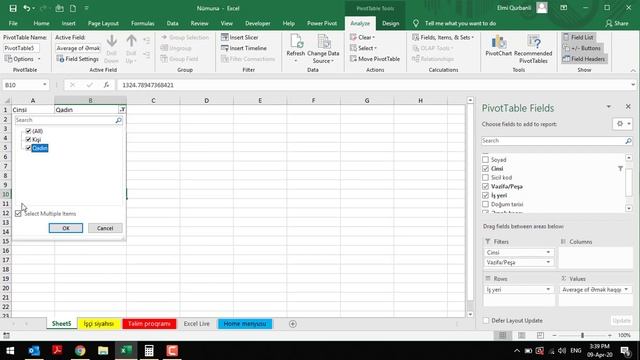Open the Windows Start menu
This screenshot has width=640, height=360.
pyautogui.click(x=10, y=351)
